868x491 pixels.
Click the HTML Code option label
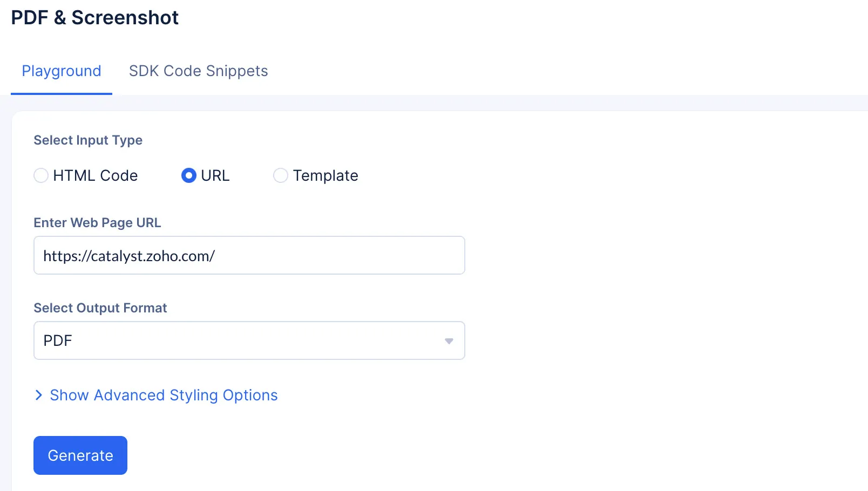pyautogui.click(x=96, y=175)
